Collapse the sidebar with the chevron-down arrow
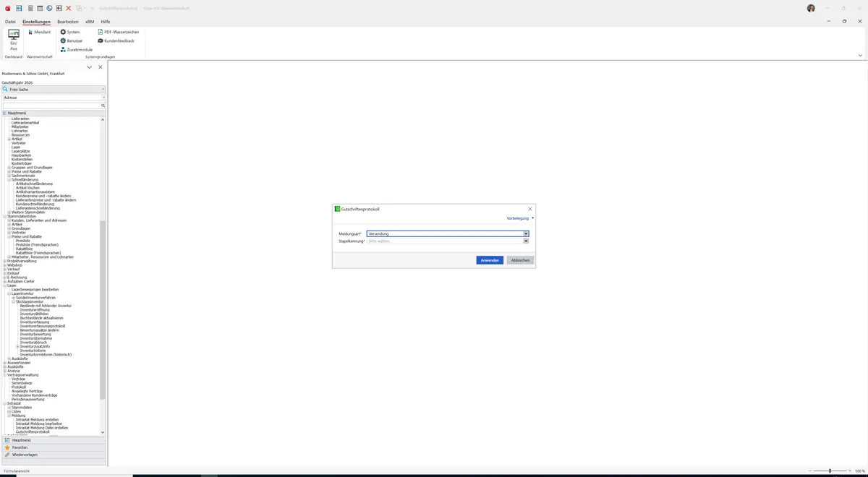Viewport: 868px width, 477px height. pyautogui.click(x=89, y=67)
